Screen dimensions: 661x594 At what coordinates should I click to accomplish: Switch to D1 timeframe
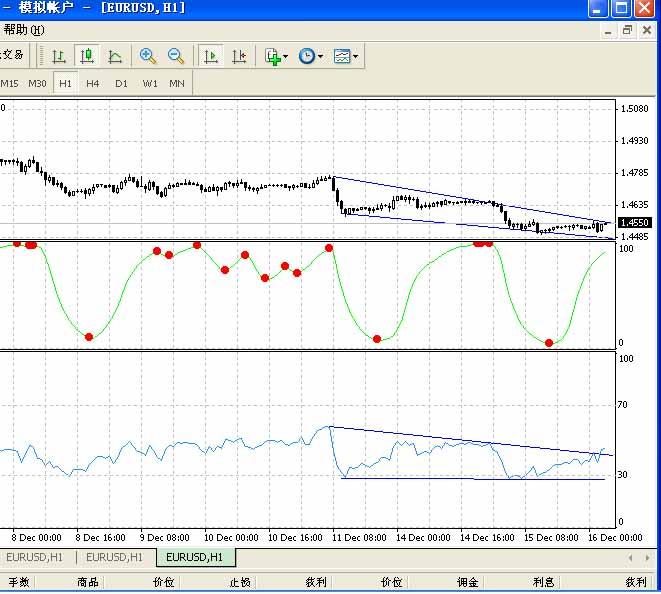point(121,83)
